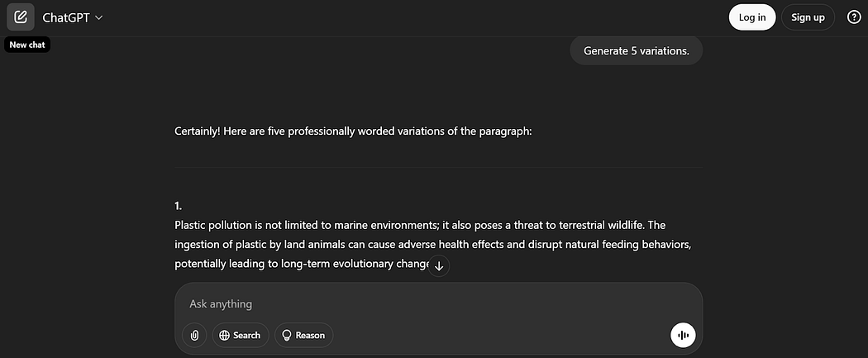This screenshot has height=358, width=868.
Task: Attach a file using the paperclip icon
Action: (x=194, y=336)
